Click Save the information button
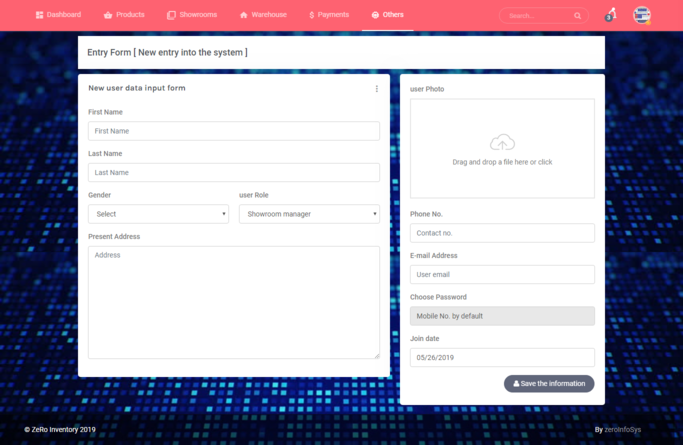This screenshot has width=683, height=445. coord(549,383)
